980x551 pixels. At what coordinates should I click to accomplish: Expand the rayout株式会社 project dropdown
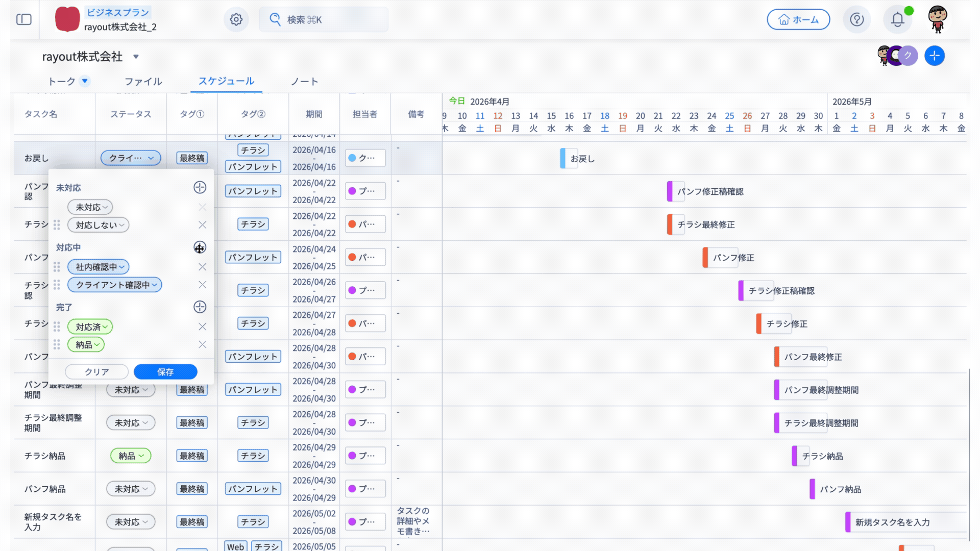136,57
